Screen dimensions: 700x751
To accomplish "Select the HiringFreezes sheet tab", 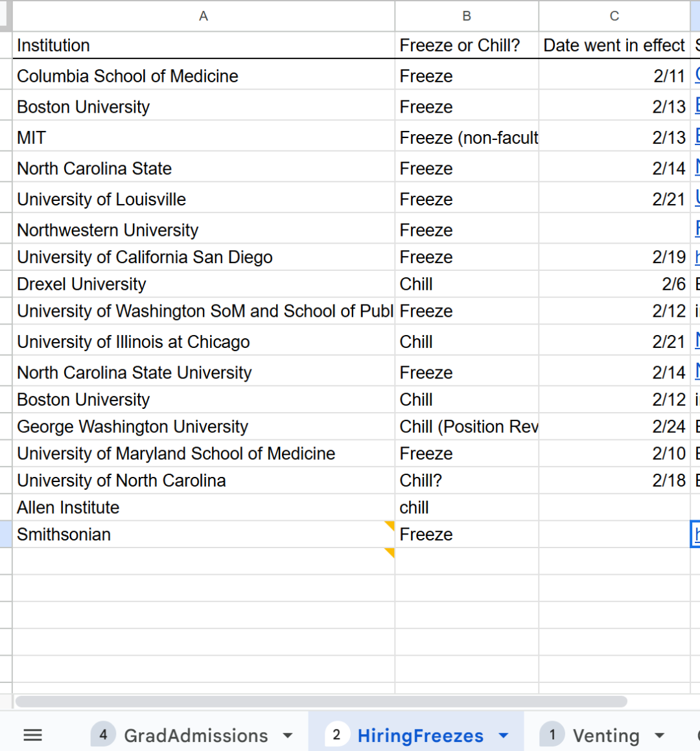I will [420, 735].
